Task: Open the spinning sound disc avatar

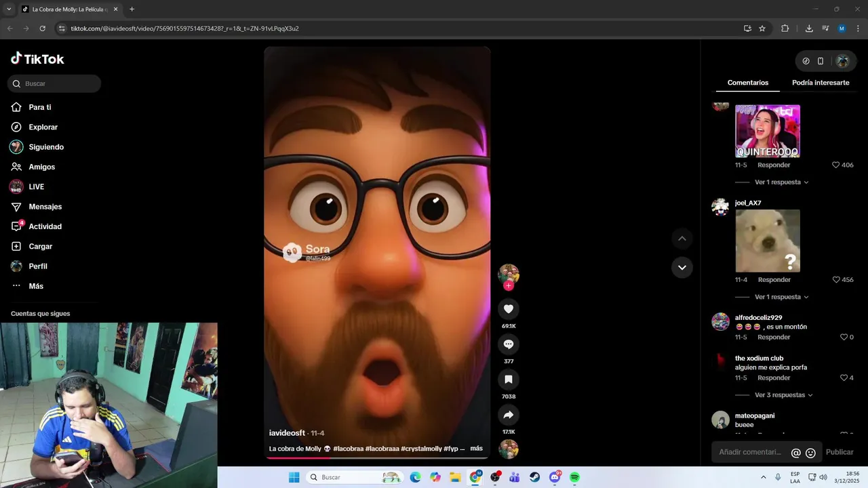Action: tap(509, 449)
